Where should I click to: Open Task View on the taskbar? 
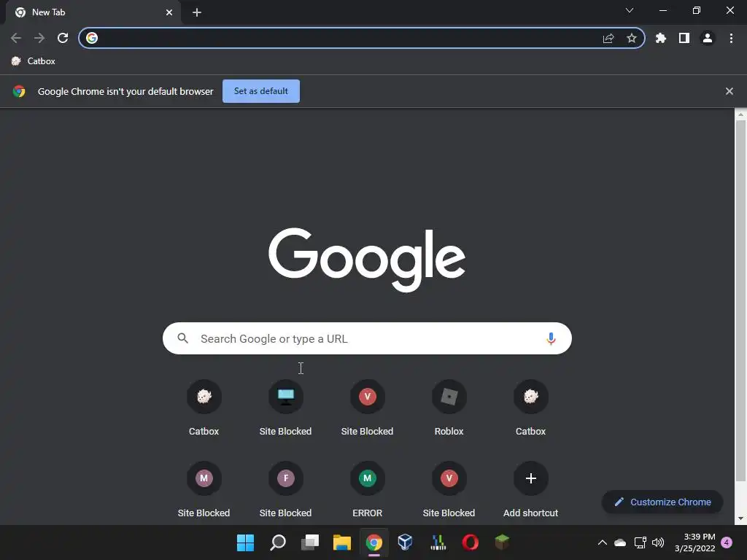pos(309,542)
